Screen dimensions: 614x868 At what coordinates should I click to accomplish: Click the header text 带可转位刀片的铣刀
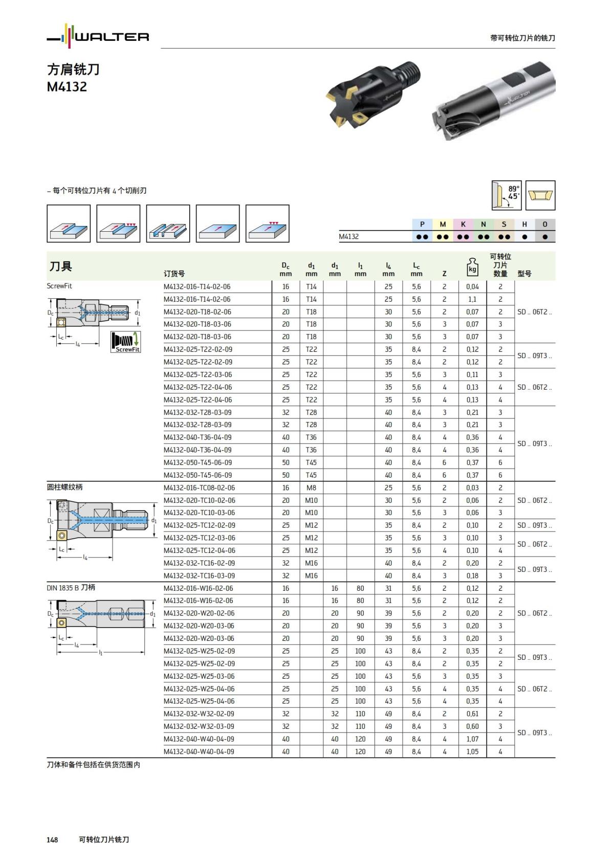(522, 38)
